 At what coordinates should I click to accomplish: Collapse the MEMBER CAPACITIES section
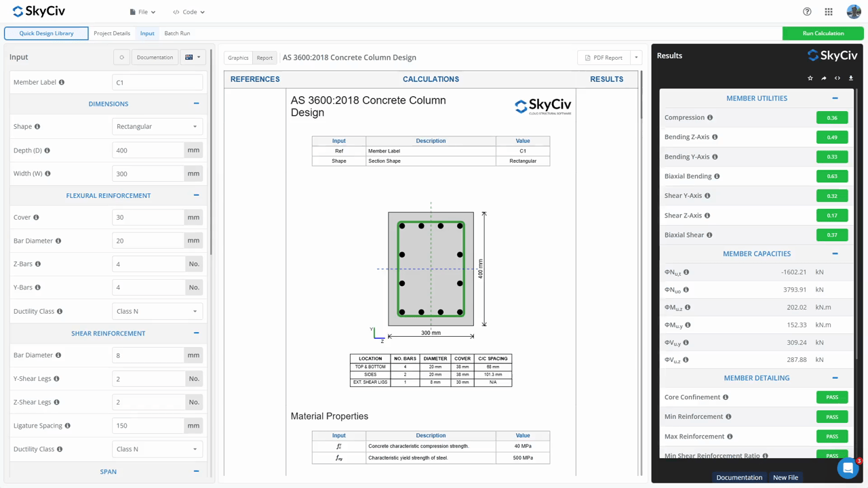(x=835, y=253)
